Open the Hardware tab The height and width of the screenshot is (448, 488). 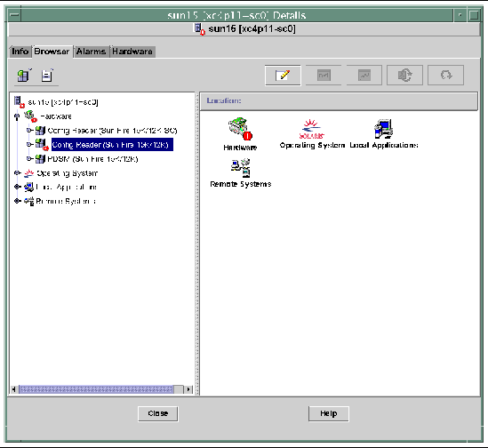point(132,52)
